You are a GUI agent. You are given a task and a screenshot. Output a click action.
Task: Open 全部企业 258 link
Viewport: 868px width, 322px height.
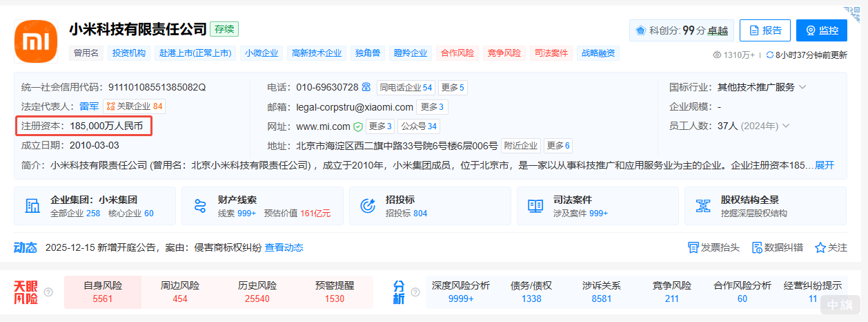(x=75, y=214)
